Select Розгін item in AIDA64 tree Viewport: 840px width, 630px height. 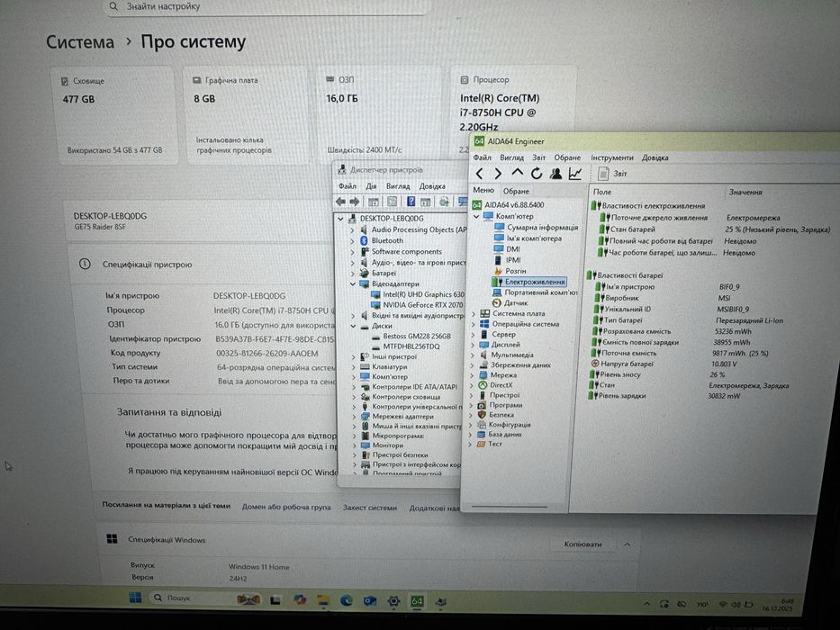(510, 271)
